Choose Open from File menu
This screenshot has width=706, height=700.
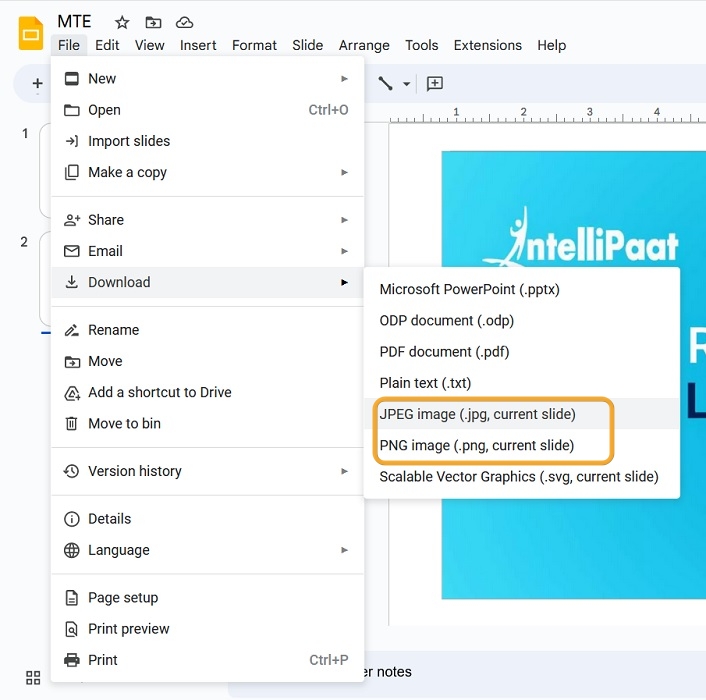207,110
